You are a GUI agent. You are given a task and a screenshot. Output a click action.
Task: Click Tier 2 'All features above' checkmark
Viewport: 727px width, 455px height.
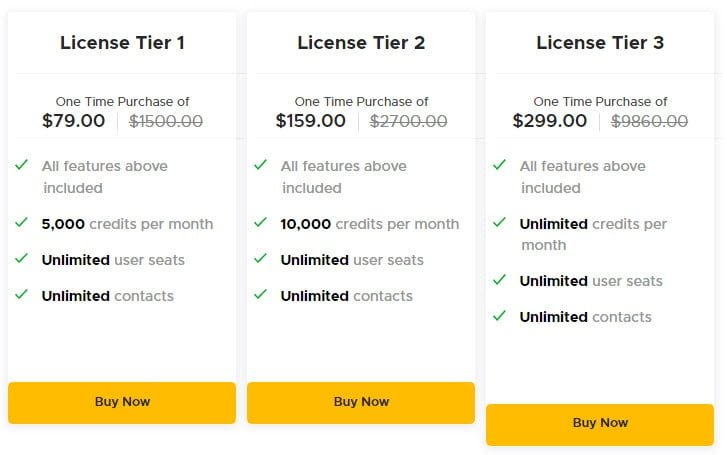[x=260, y=165]
